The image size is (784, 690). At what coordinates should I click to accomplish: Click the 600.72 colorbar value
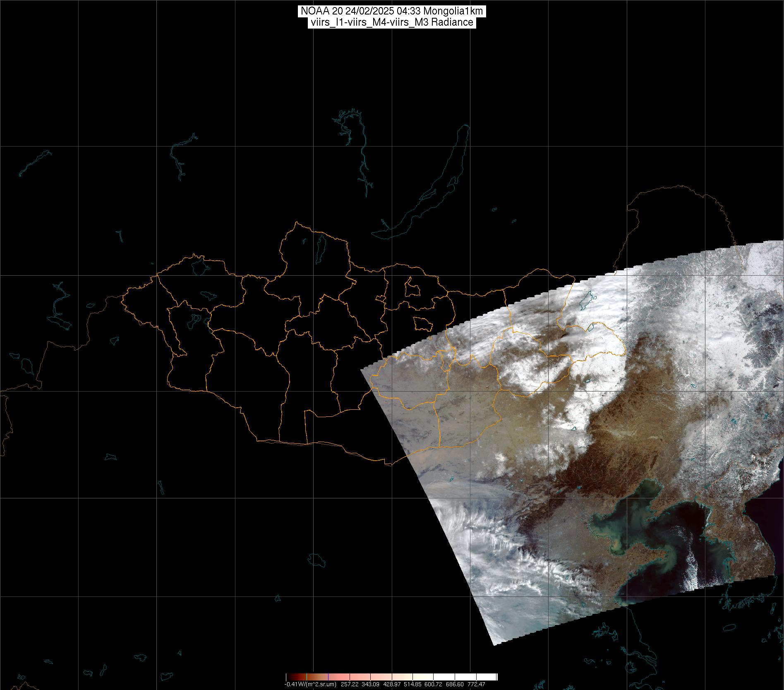[433, 684]
